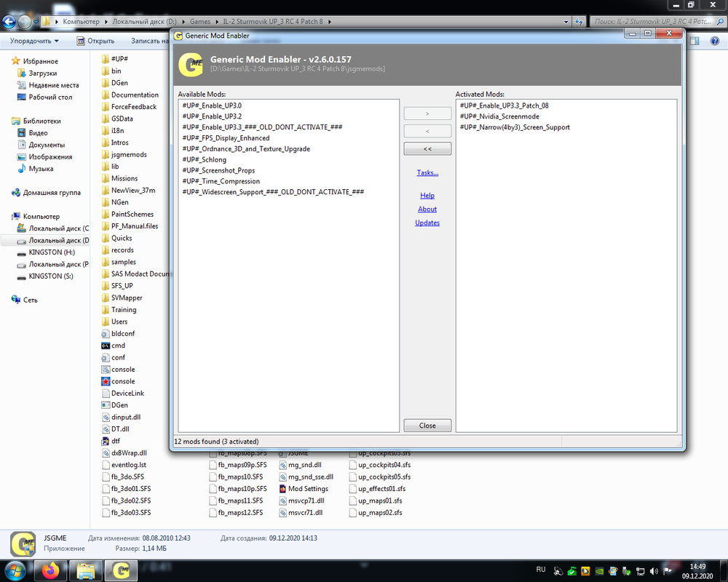Select #UP#_Screenshot_Props mod

218,170
